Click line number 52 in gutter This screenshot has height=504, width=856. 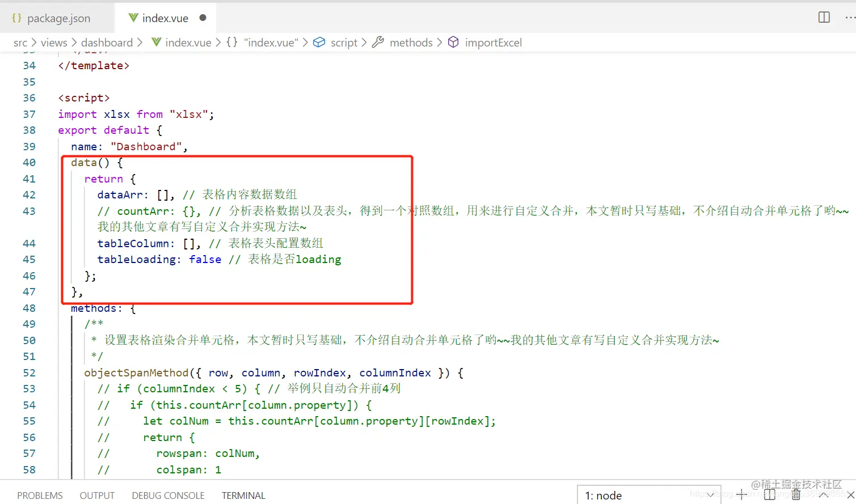(x=29, y=373)
